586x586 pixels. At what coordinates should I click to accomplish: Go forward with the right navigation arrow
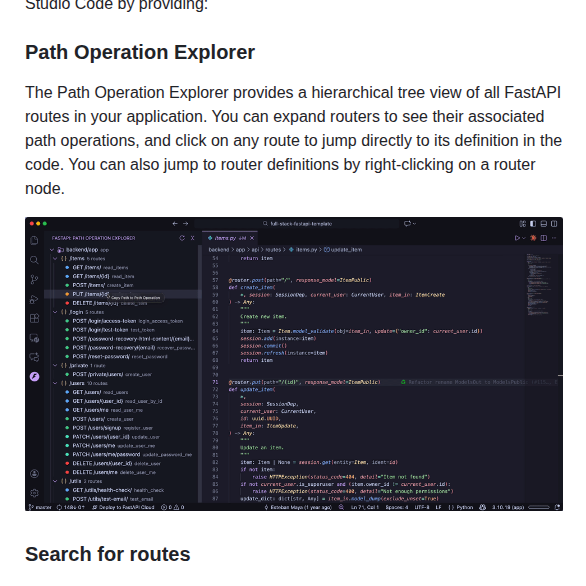[186, 223]
